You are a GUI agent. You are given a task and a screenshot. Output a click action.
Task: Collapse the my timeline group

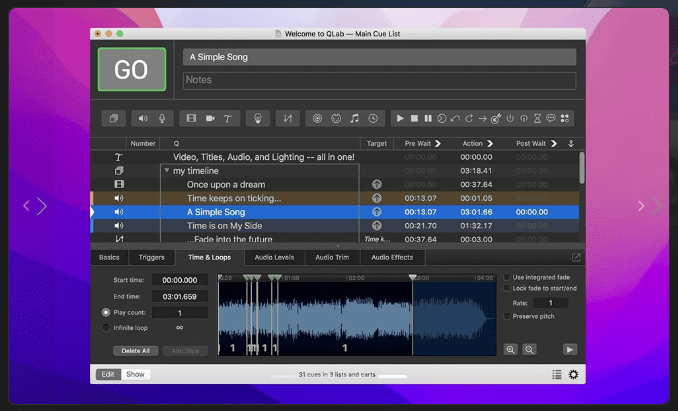point(166,171)
